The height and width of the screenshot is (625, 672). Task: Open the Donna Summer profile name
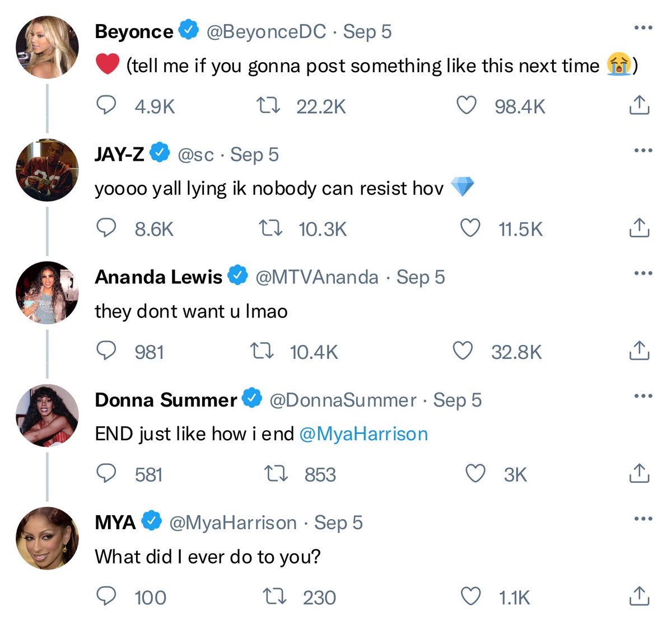(x=166, y=400)
